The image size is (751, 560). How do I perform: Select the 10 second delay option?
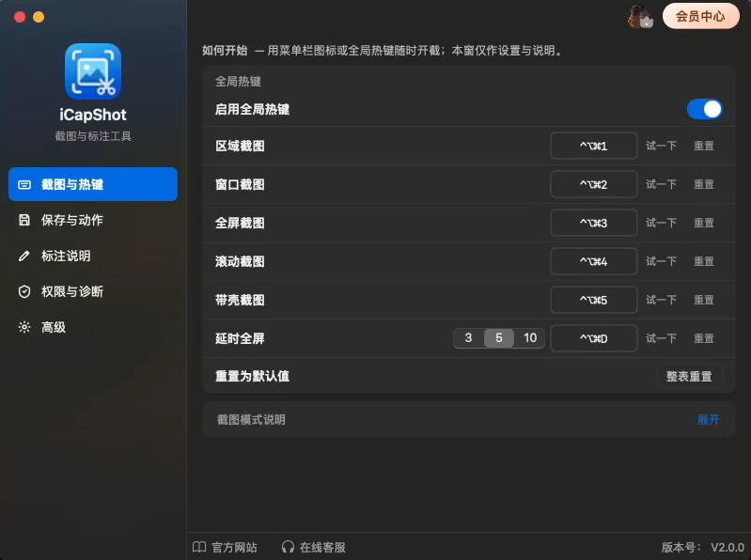530,338
